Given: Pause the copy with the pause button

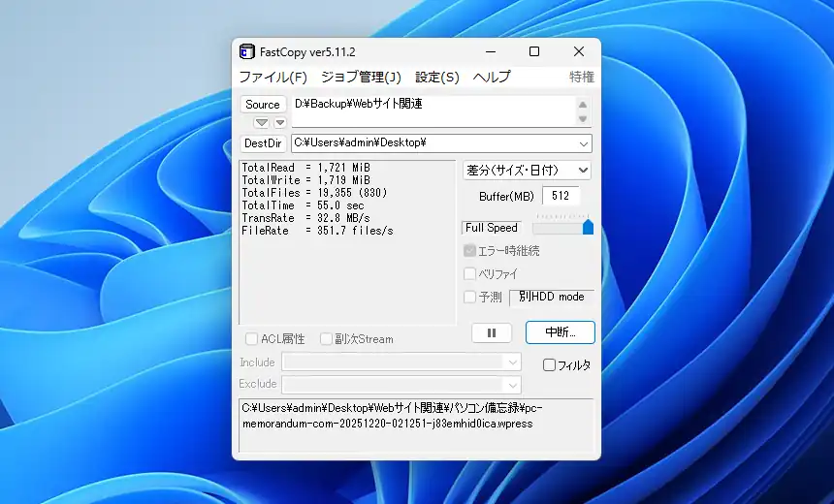Looking at the screenshot, I should click(492, 332).
